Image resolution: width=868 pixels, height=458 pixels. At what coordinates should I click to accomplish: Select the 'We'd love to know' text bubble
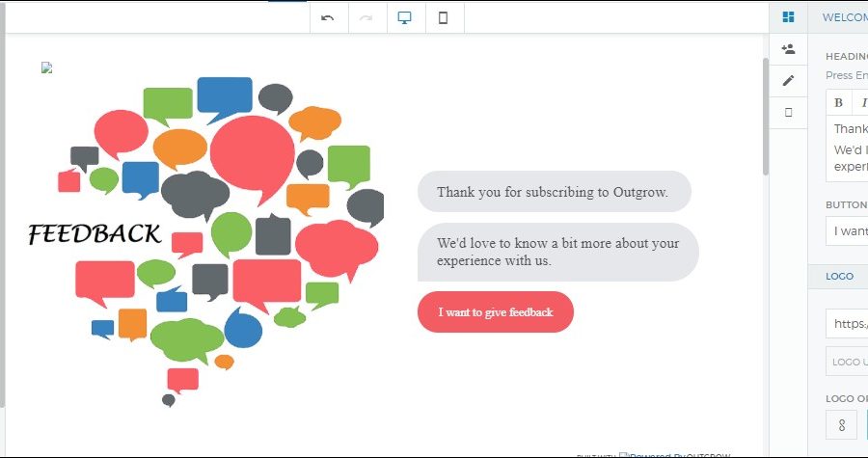point(557,252)
